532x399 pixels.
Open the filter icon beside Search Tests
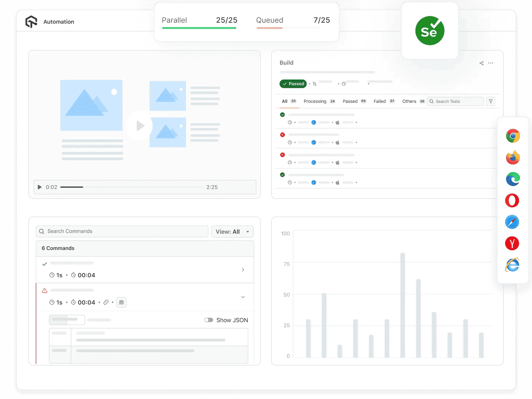coord(491,101)
